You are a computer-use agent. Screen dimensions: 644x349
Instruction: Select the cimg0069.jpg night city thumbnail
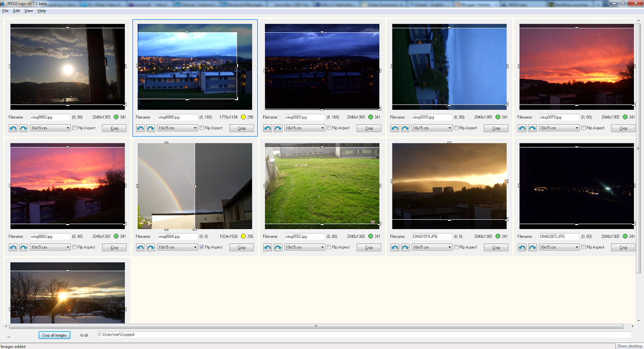(322, 67)
